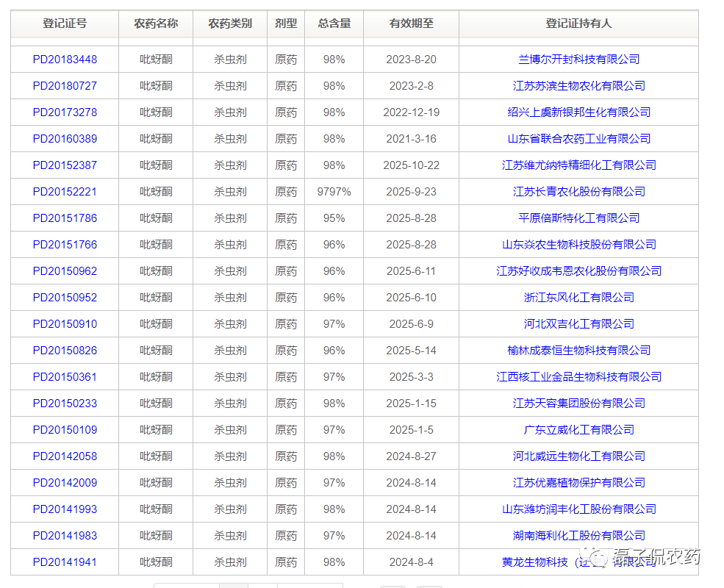724x588 pixels.
Task: Sort by the 登记证号 column header
Action: click(x=64, y=23)
